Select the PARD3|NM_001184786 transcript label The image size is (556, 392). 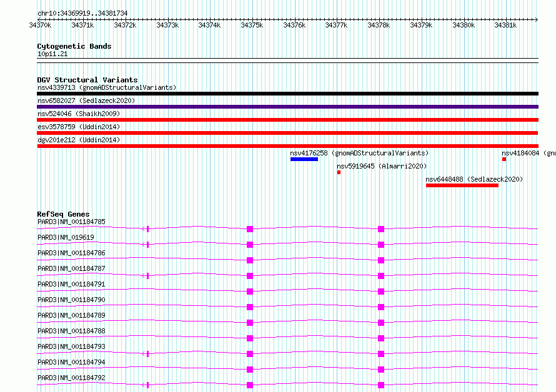[71, 253]
